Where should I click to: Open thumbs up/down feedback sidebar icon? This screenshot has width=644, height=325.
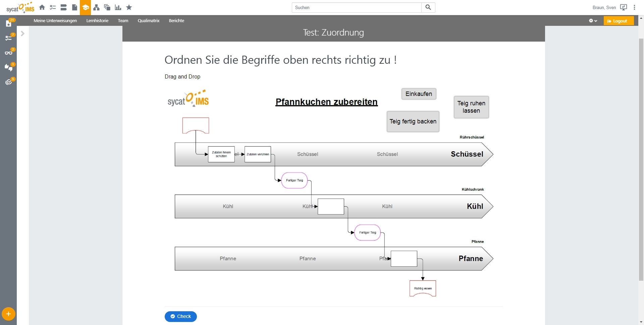[x=9, y=67]
